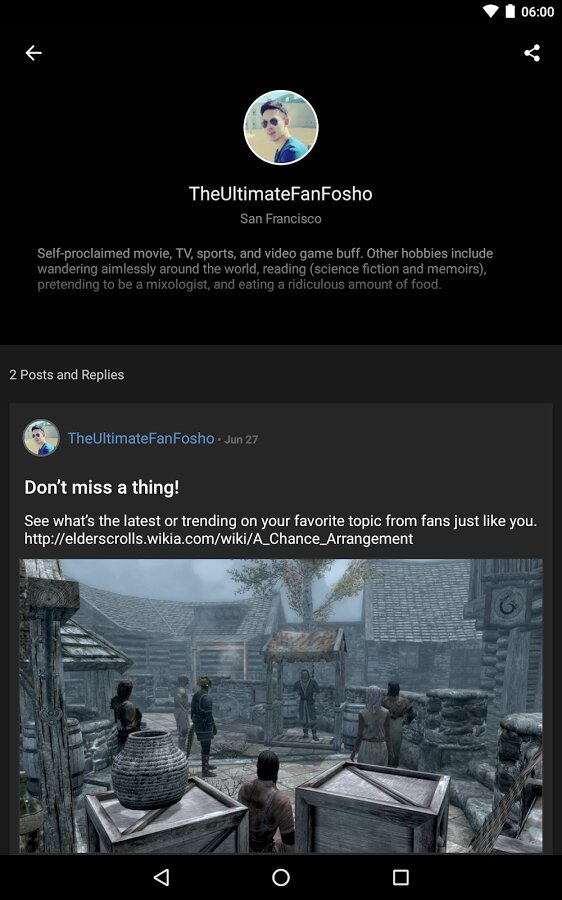Open Android recent apps square button

pyautogui.click(x=401, y=877)
